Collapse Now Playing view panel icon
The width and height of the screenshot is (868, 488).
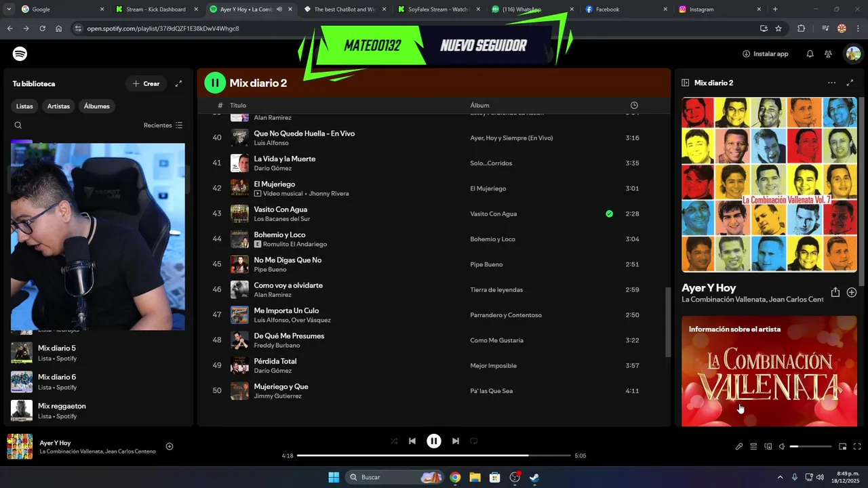(686, 83)
